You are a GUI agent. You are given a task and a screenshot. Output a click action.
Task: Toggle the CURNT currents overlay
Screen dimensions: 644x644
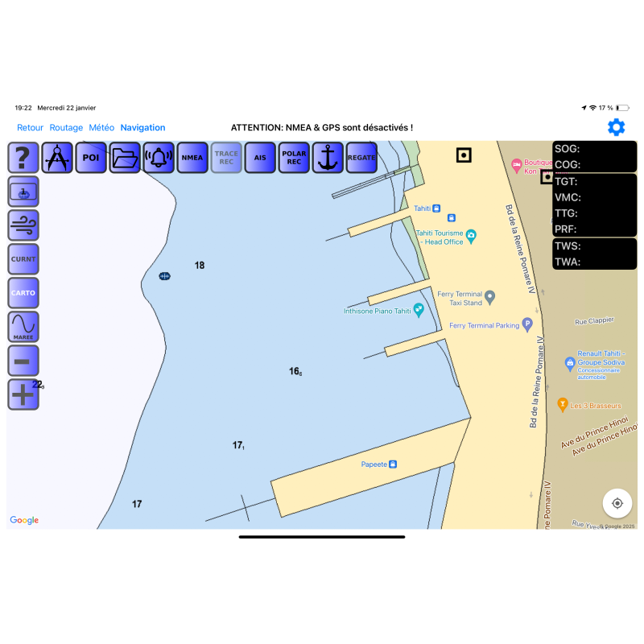tap(23, 259)
